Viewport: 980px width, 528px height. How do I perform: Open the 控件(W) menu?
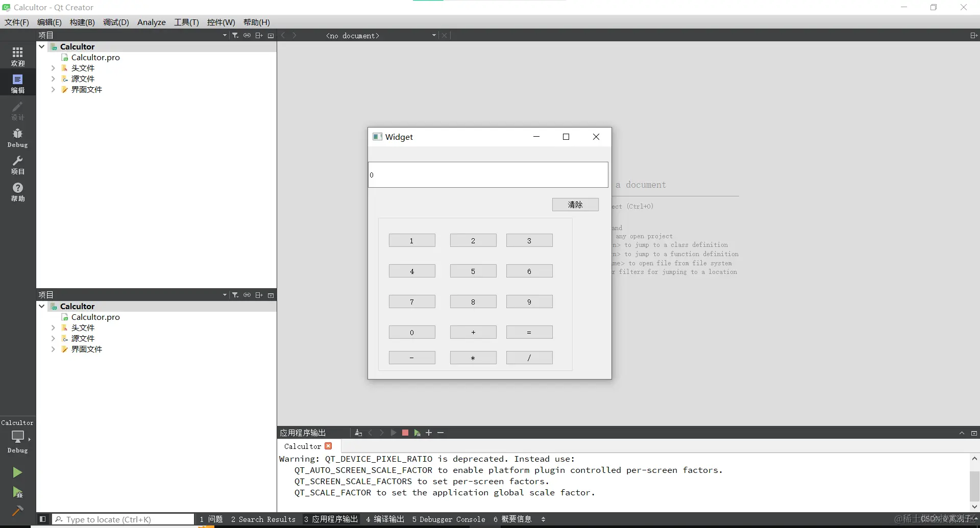point(221,22)
